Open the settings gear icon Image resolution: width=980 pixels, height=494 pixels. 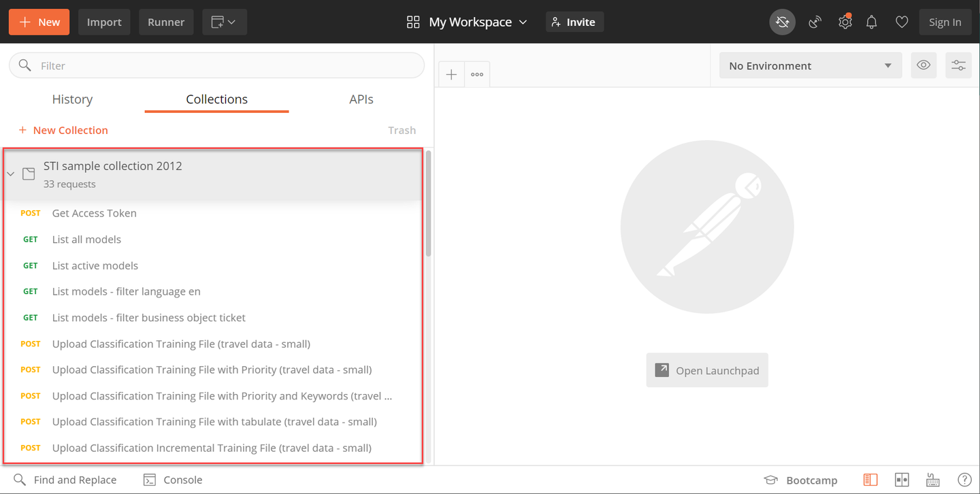point(845,22)
